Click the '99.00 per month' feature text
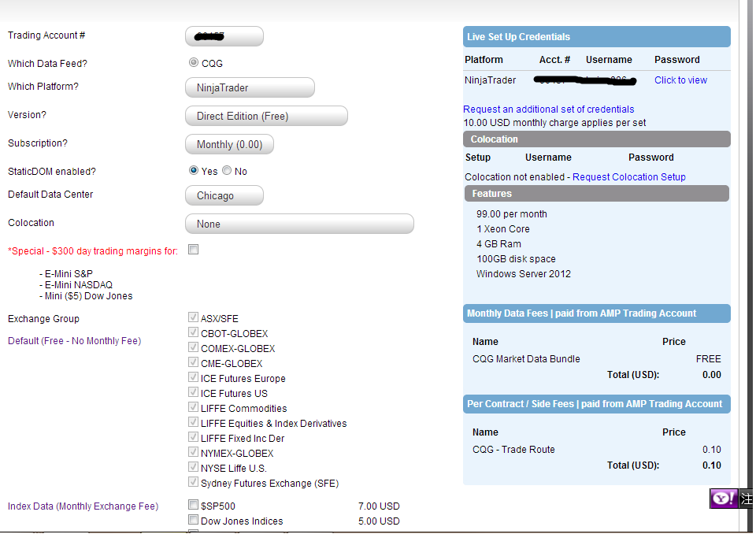Viewport: 756px width, 534px height. (x=512, y=214)
